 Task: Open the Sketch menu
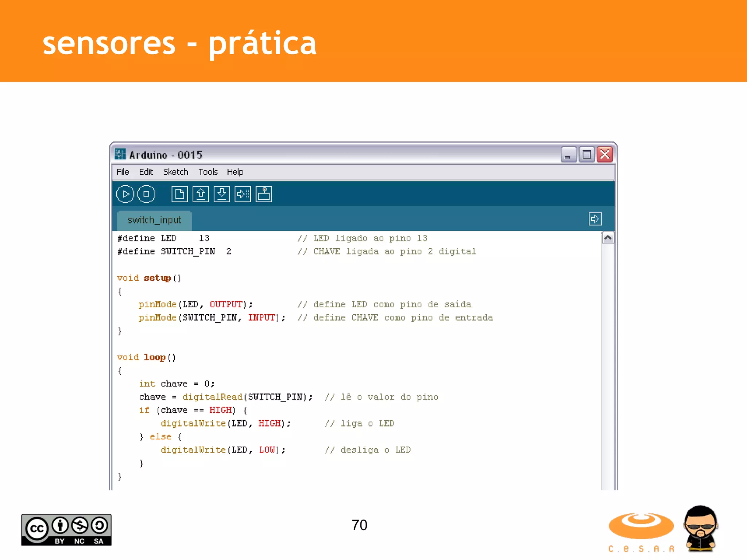point(175,172)
